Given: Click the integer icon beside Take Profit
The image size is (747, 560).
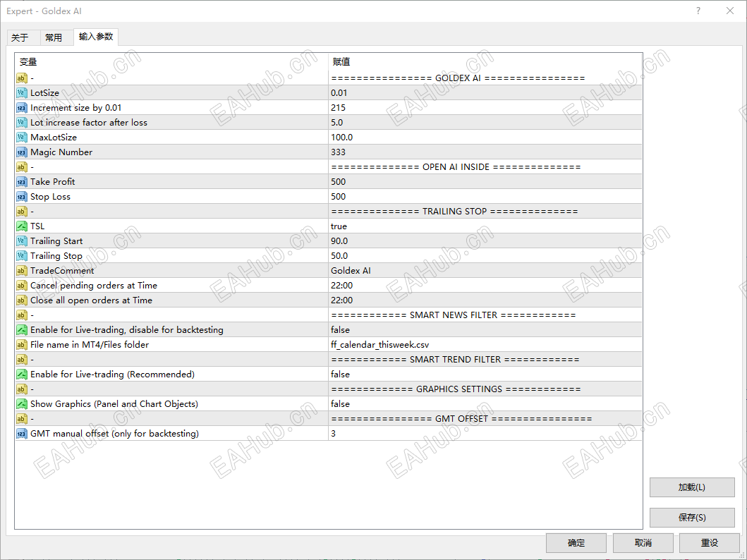Looking at the screenshot, I should 21,181.
